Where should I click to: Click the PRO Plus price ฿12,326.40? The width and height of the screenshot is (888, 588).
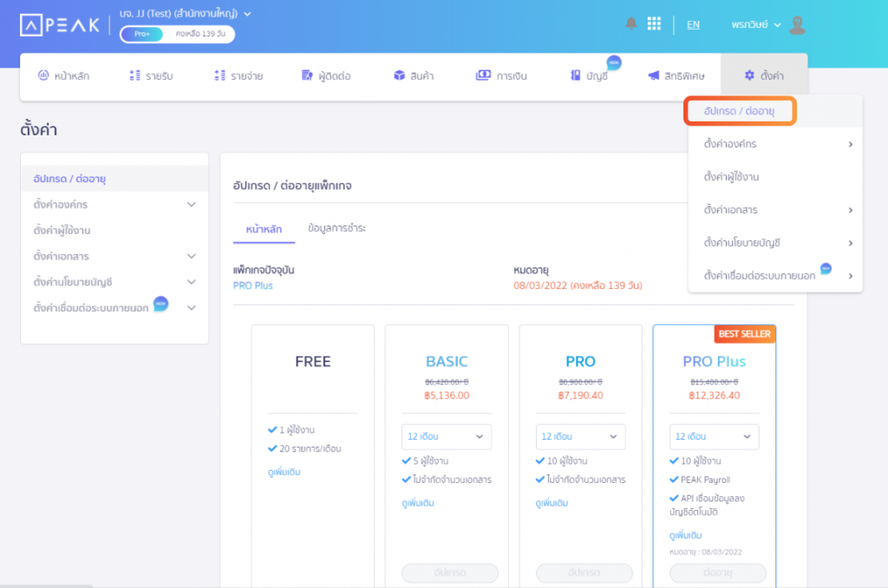715,395
